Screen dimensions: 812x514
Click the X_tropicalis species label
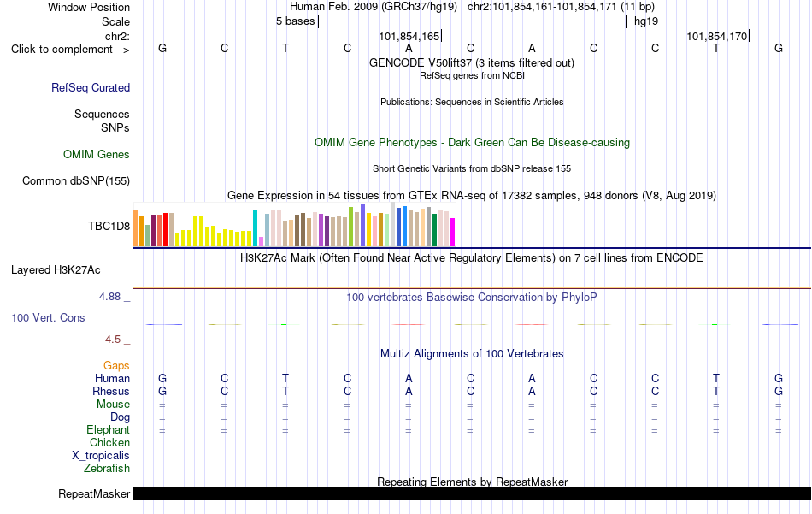pyautogui.click(x=101, y=456)
